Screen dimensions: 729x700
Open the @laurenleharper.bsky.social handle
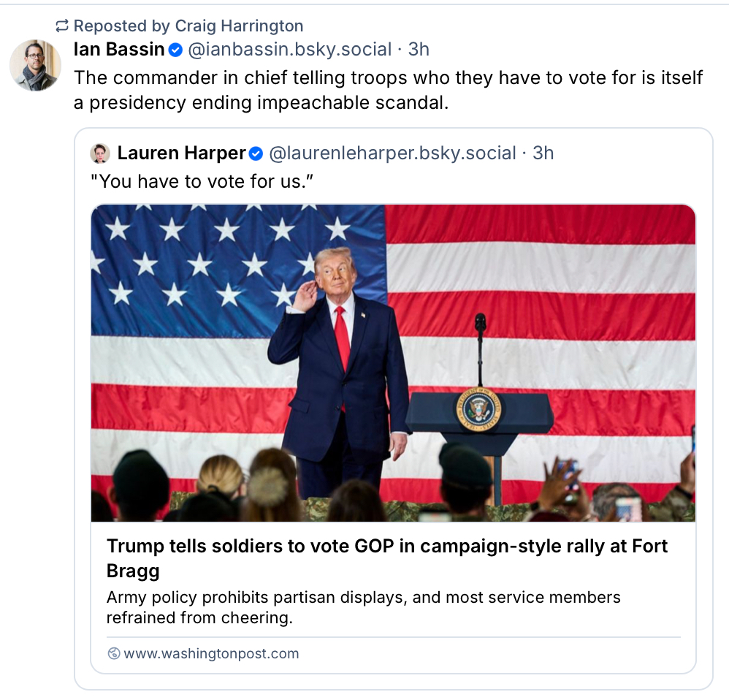tap(392, 153)
